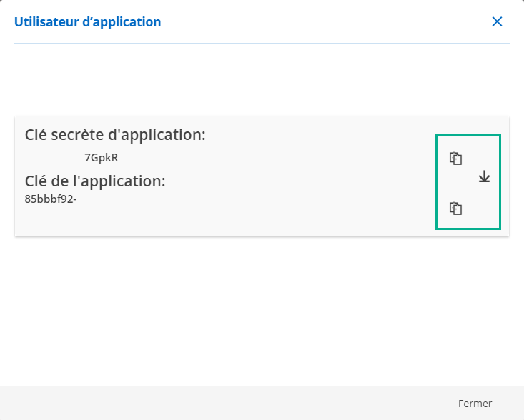The height and width of the screenshot is (420, 524).
Task: Click the masked space before 7GpkR
Action: click(x=54, y=158)
